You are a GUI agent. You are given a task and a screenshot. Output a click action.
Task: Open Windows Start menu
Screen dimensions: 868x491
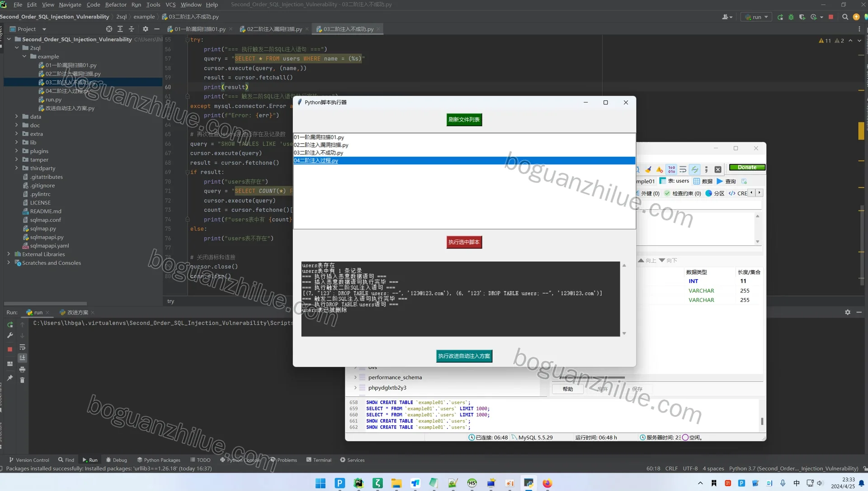[x=321, y=483]
